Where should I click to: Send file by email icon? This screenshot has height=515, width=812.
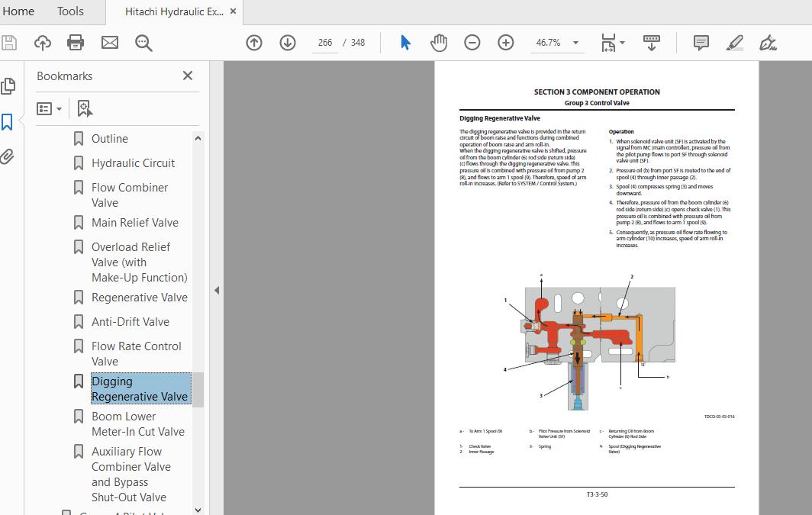click(110, 43)
